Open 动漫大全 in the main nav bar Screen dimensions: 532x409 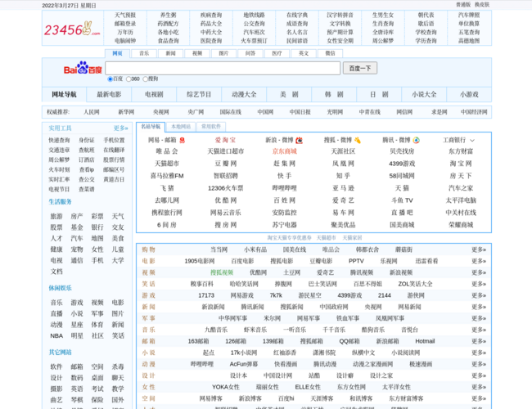pos(244,95)
